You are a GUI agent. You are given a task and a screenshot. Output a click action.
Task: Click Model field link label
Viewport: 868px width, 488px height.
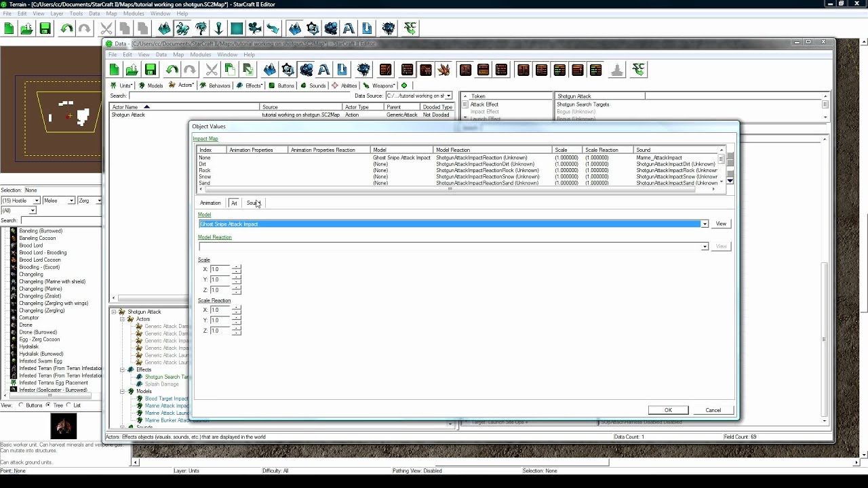pyautogui.click(x=204, y=214)
